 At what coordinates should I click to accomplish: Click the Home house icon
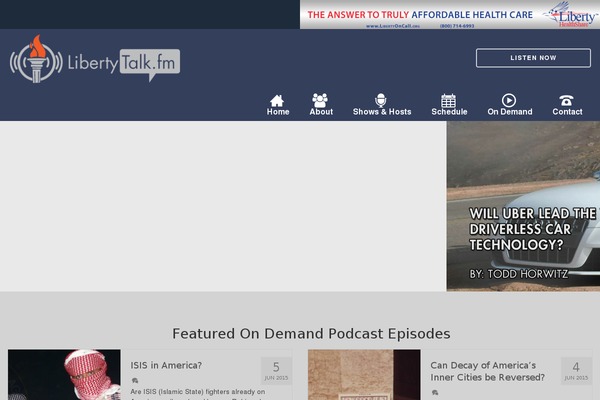coord(277,100)
